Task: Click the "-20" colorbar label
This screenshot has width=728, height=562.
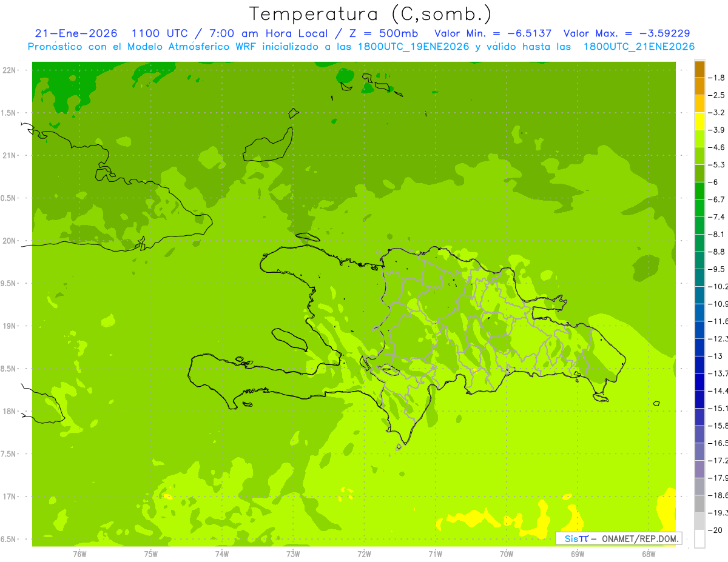Action: [716, 530]
